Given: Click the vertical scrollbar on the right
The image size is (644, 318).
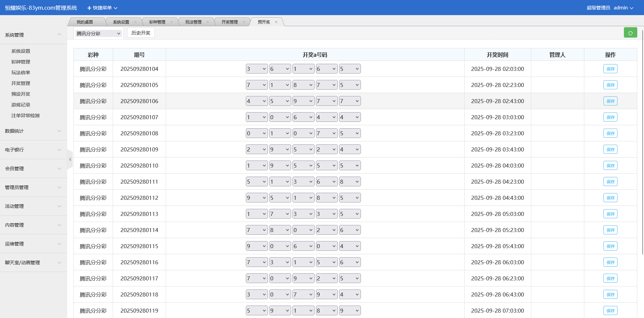Looking at the screenshot, I should pos(642,141).
